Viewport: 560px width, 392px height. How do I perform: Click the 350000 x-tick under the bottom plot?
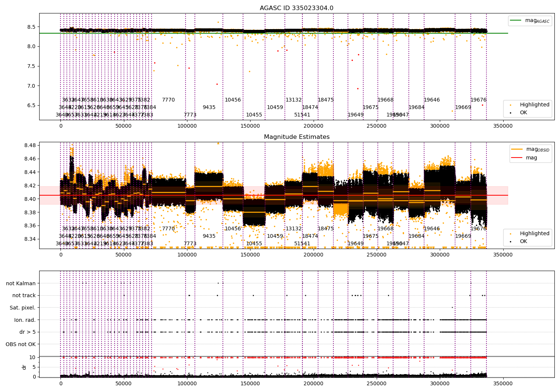click(503, 383)
